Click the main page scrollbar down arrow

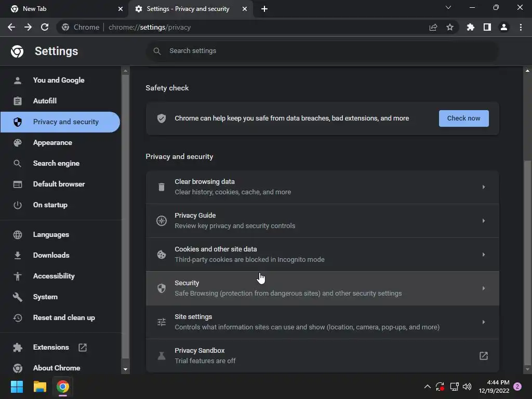point(527,369)
